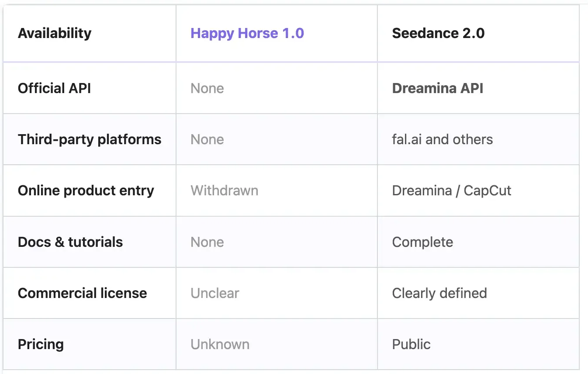Screen dimensions: 588x374
Task: Click the Third-party platforms row label
Action: [x=90, y=139]
